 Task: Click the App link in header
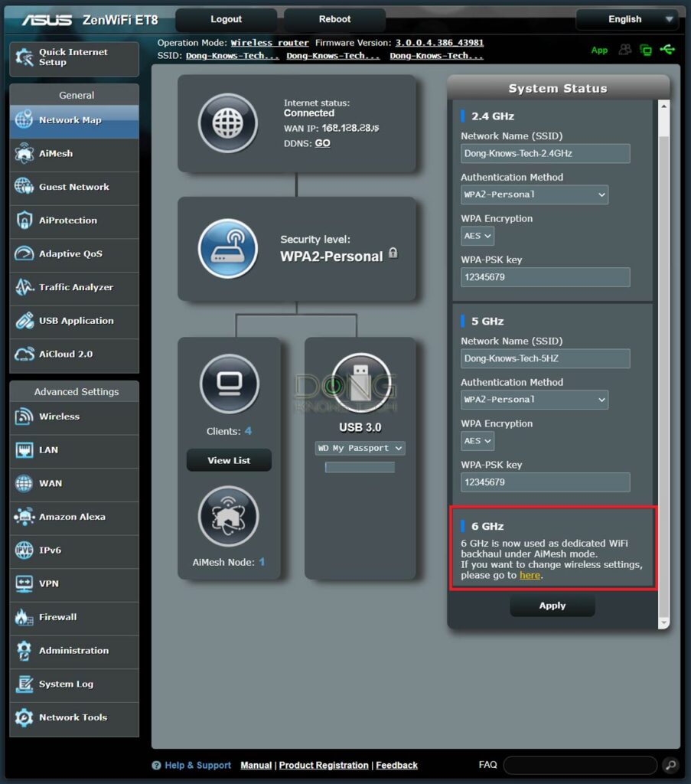click(599, 50)
